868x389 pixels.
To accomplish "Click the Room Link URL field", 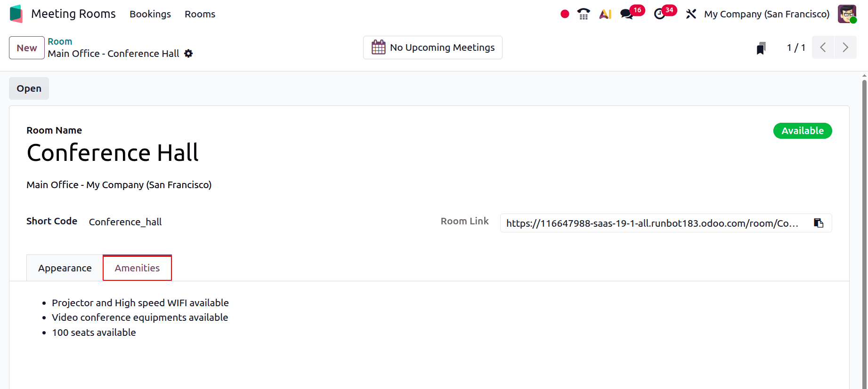I will [652, 223].
